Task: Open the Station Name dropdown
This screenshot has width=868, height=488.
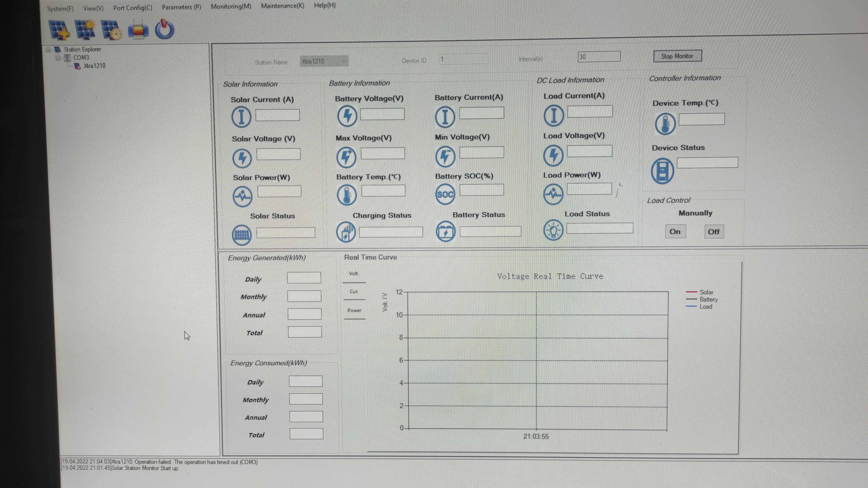Action: pos(344,61)
